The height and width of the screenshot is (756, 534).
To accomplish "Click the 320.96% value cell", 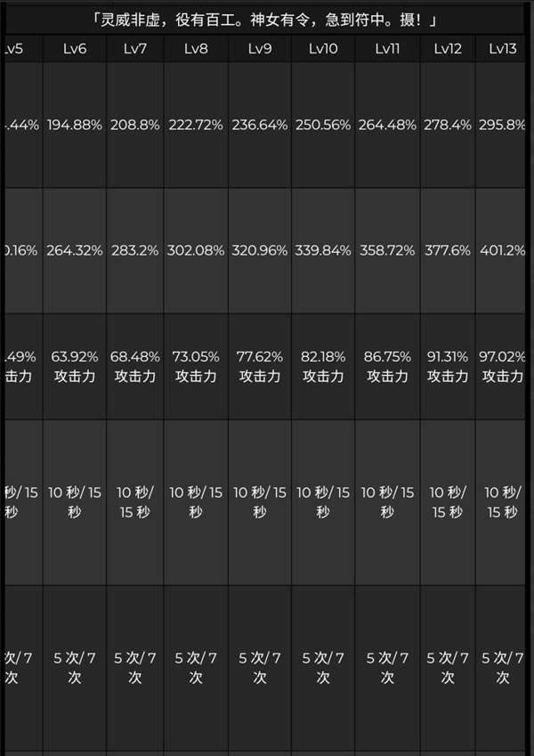I will click(x=260, y=251).
